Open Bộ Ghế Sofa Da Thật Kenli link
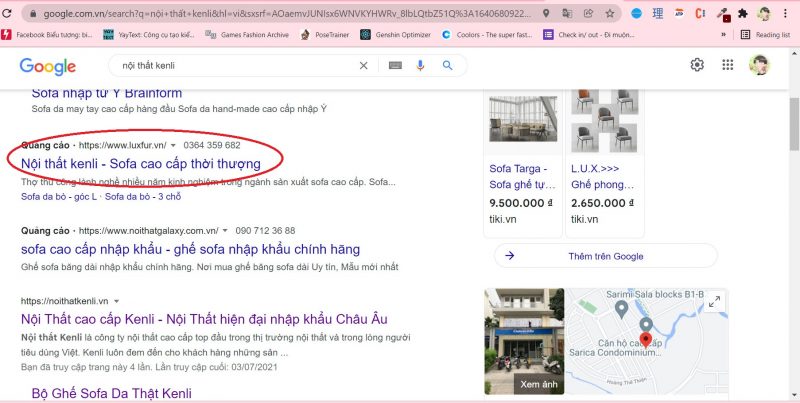Screen dimensions: 800x403 pyautogui.click(x=112, y=393)
